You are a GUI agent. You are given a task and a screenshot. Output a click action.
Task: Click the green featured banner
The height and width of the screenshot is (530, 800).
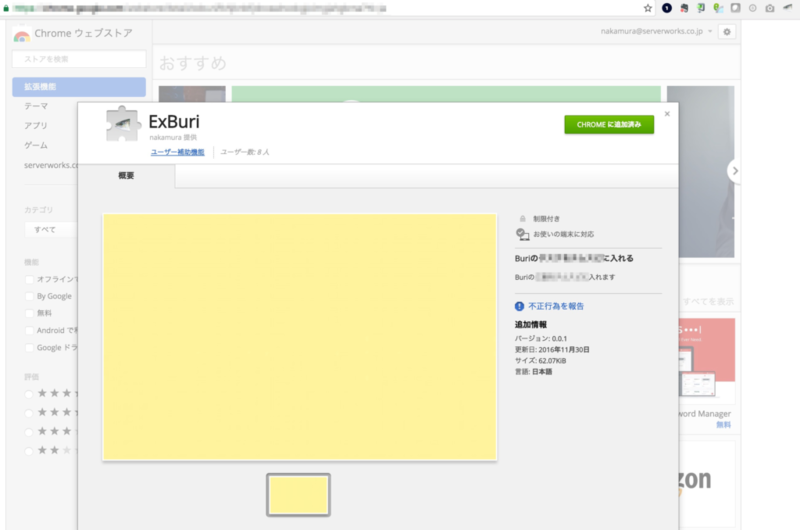click(x=446, y=94)
